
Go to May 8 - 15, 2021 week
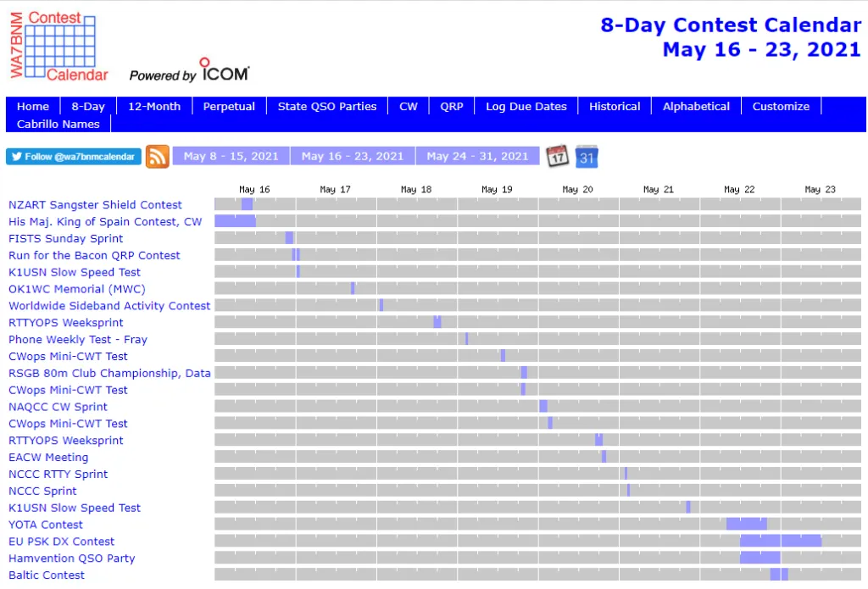[x=231, y=157]
